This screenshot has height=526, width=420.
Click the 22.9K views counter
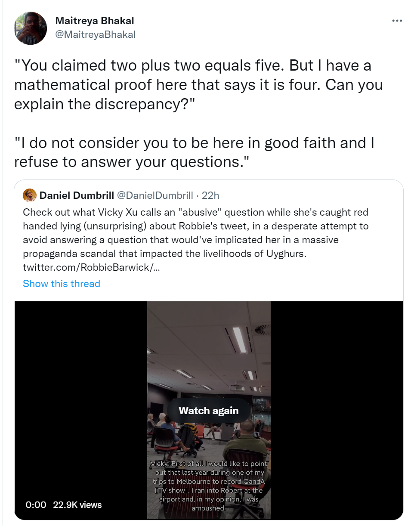click(77, 504)
